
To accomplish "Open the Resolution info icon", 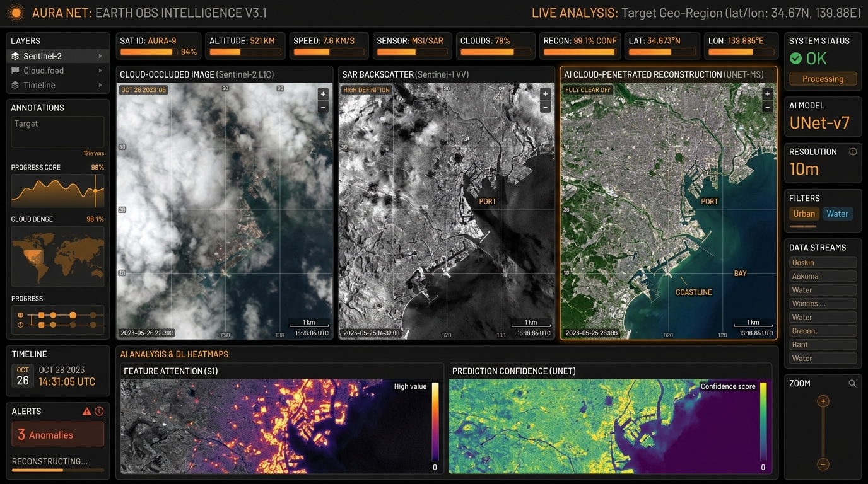I will pos(853,152).
